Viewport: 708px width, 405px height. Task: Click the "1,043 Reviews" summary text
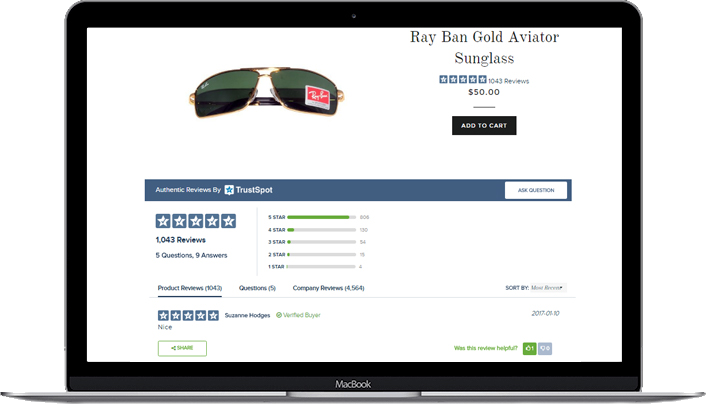[x=181, y=240]
